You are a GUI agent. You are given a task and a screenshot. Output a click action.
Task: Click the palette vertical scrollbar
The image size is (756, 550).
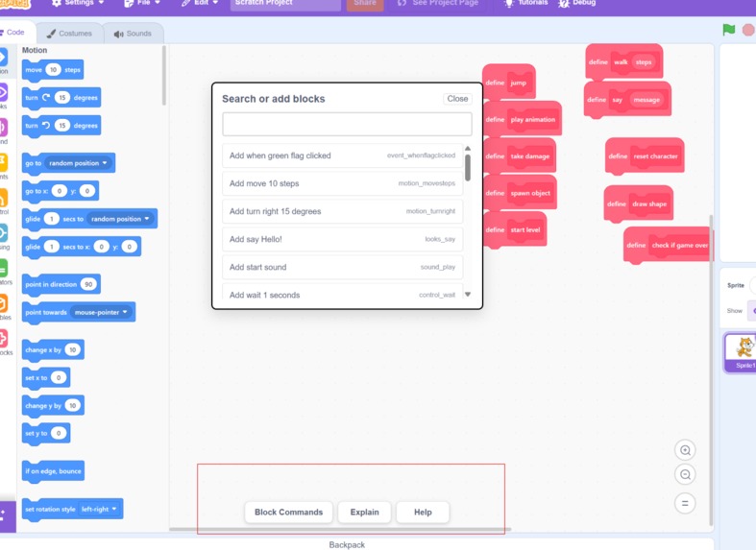[164, 76]
